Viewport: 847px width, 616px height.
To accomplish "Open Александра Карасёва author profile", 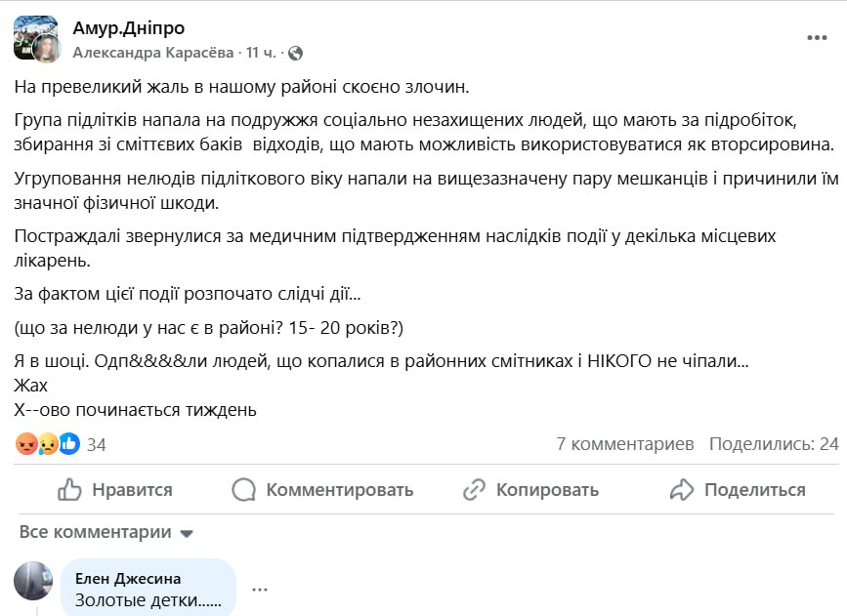I will (x=152, y=53).
